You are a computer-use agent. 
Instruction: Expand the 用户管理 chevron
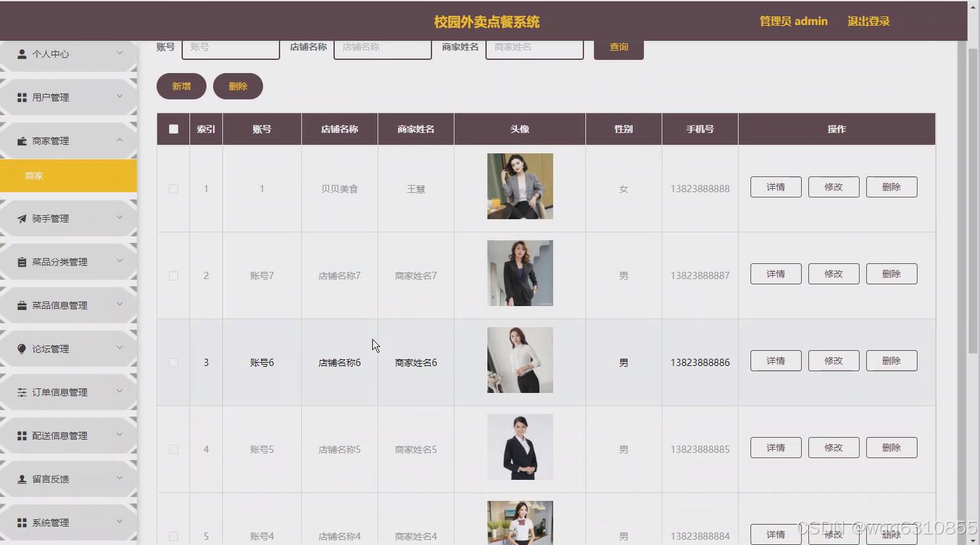120,96
